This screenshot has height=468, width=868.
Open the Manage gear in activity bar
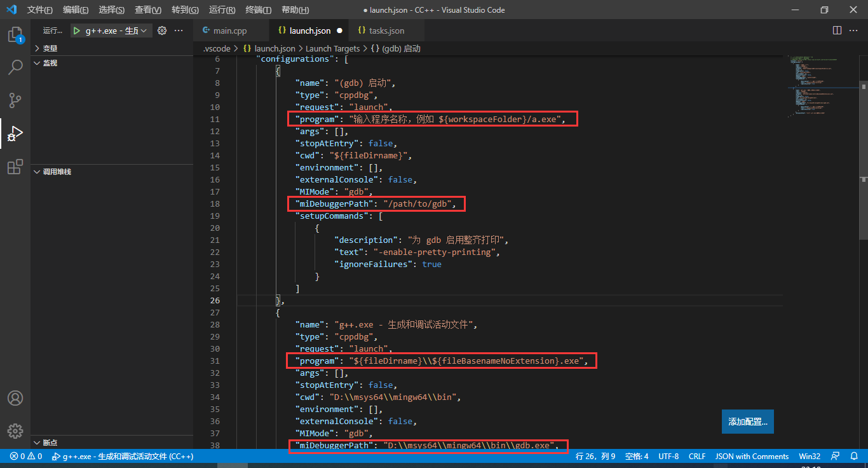tap(15, 430)
